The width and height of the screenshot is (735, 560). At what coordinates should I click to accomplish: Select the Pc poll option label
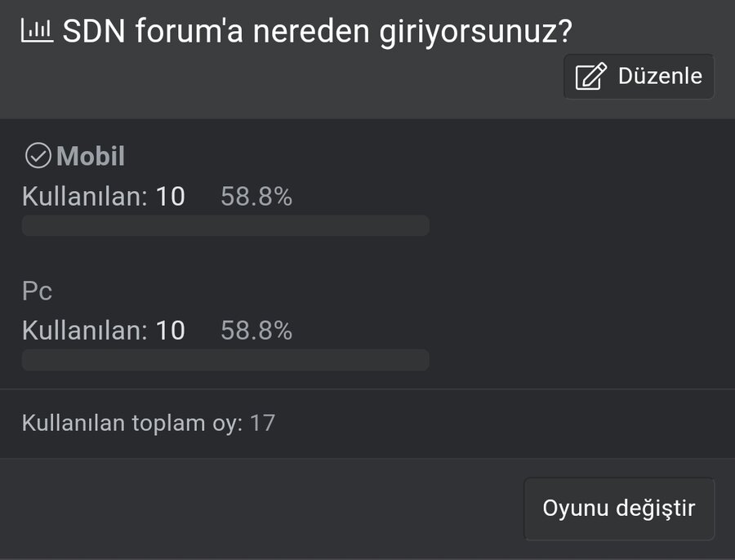click(38, 291)
